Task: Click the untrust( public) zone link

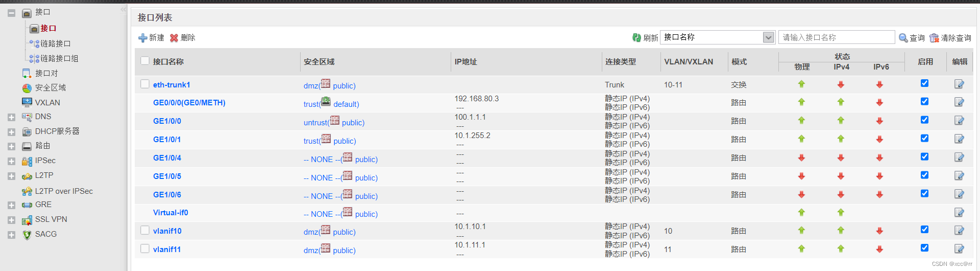Action: (x=334, y=122)
